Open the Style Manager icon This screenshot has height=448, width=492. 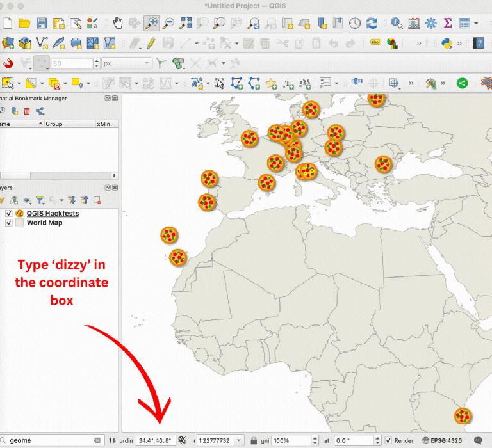[x=92, y=23]
